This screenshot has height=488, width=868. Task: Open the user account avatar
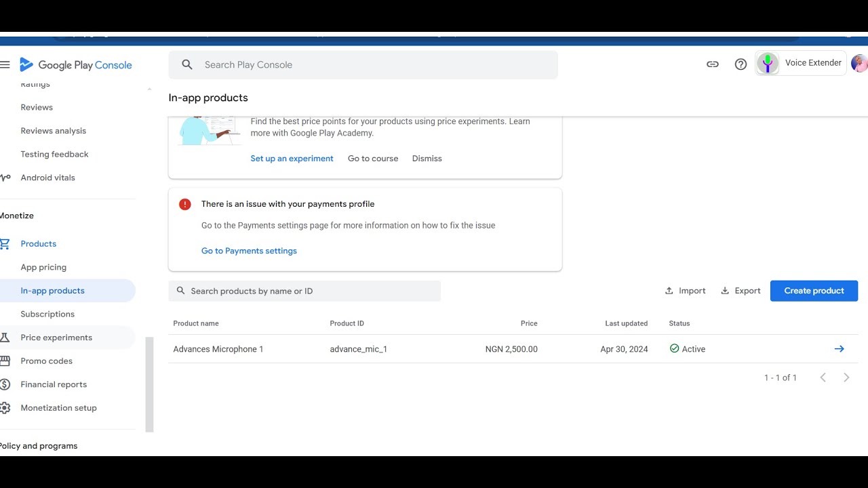point(859,63)
